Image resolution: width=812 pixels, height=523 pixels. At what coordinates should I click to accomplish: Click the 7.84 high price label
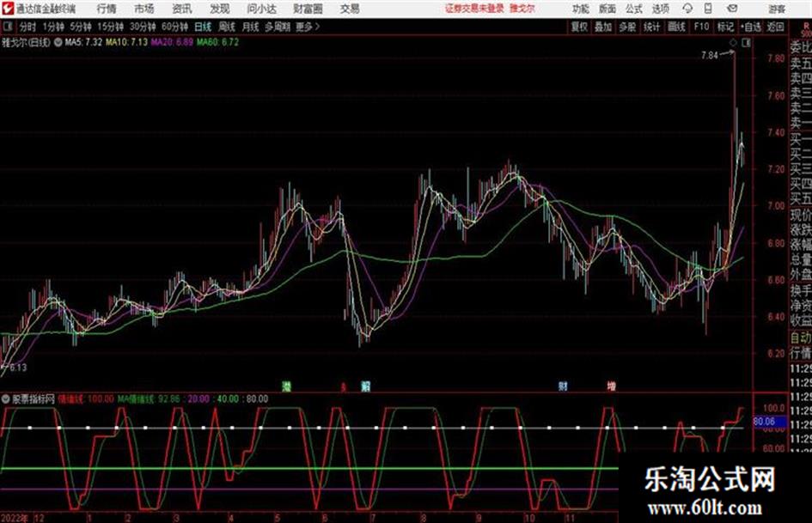tap(710, 55)
